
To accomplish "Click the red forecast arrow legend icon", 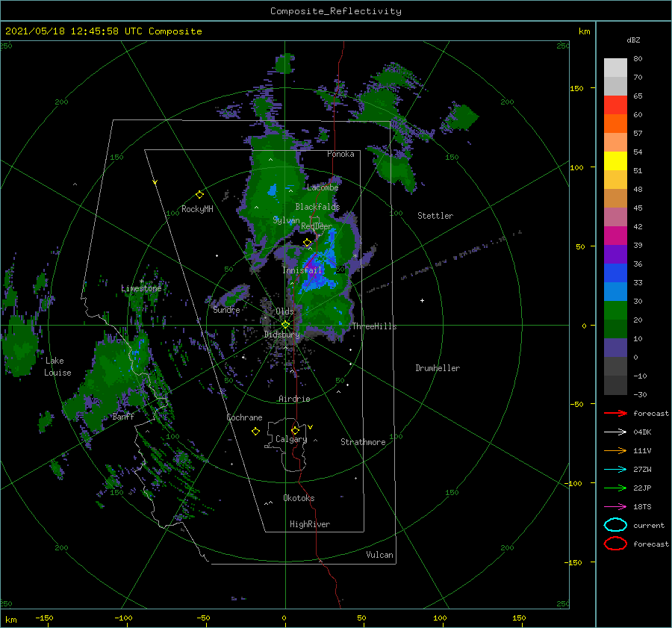I will [x=615, y=413].
